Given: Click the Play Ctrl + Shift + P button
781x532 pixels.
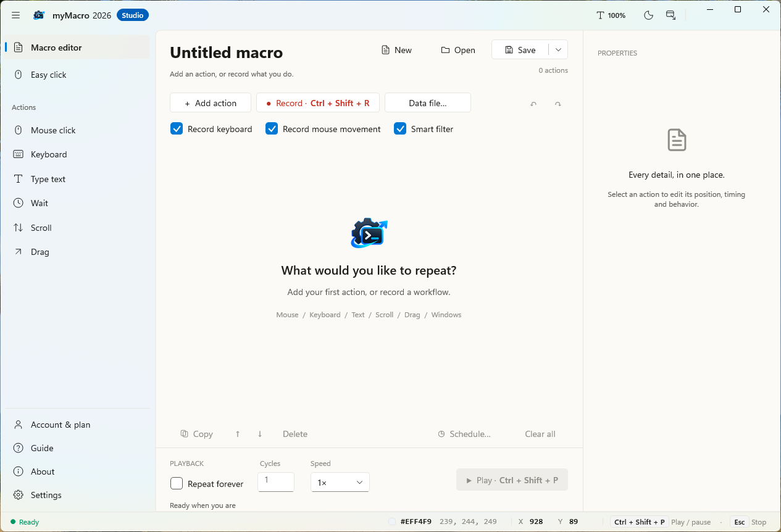Looking at the screenshot, I should pyautogui.click(x=512, y=480).
